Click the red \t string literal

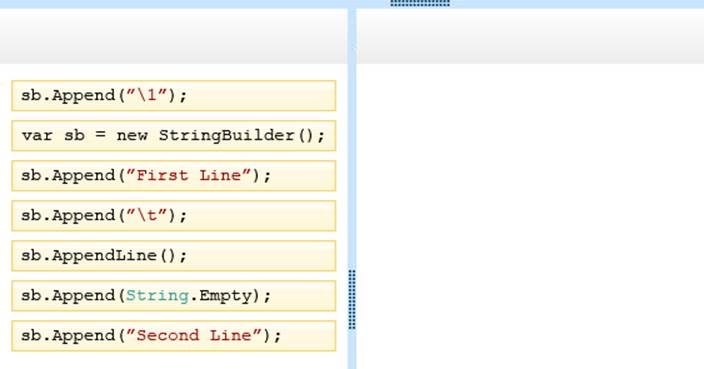tap(147, 215)
